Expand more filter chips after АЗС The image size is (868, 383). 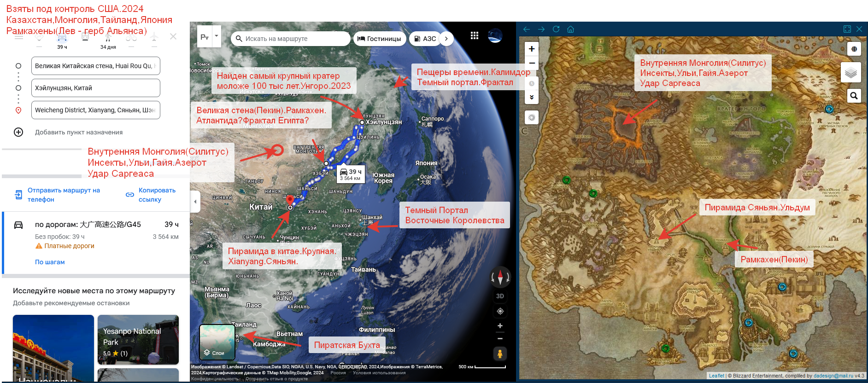(x=446, y=39)
